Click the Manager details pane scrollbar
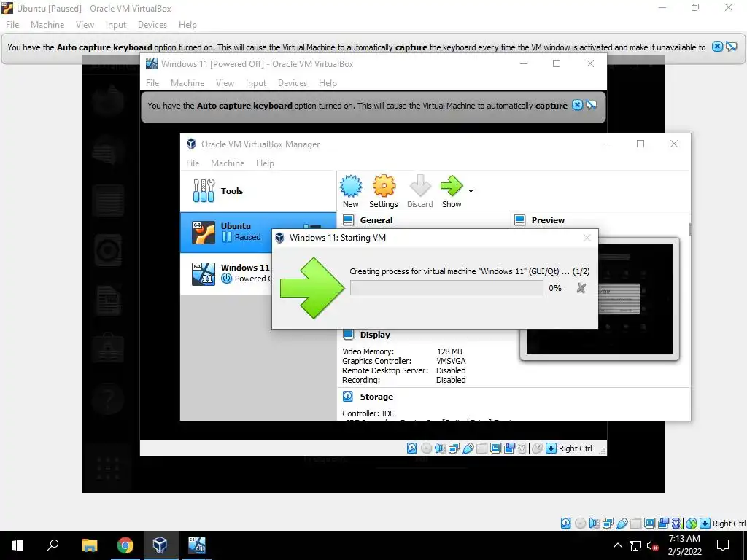This screenshot has height=560, width=747. pos(689,229)
